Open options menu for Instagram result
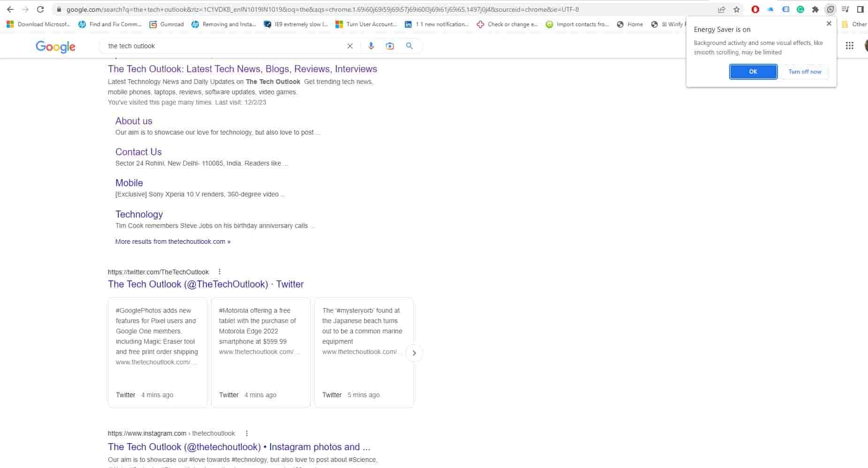868x468 pixels. click(247, 433)
